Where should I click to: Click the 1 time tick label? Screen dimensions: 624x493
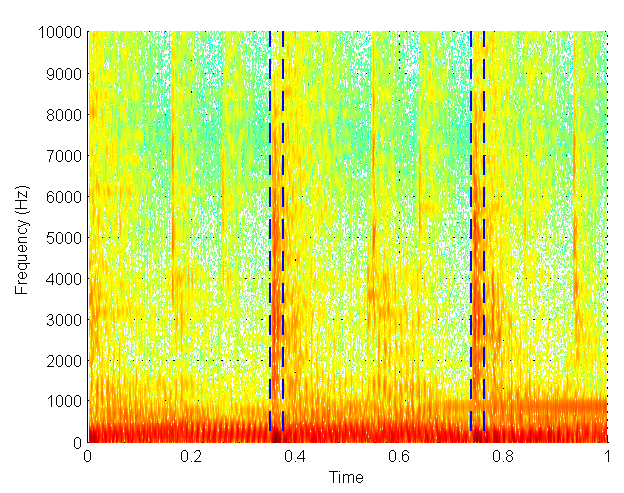point(607,456)
